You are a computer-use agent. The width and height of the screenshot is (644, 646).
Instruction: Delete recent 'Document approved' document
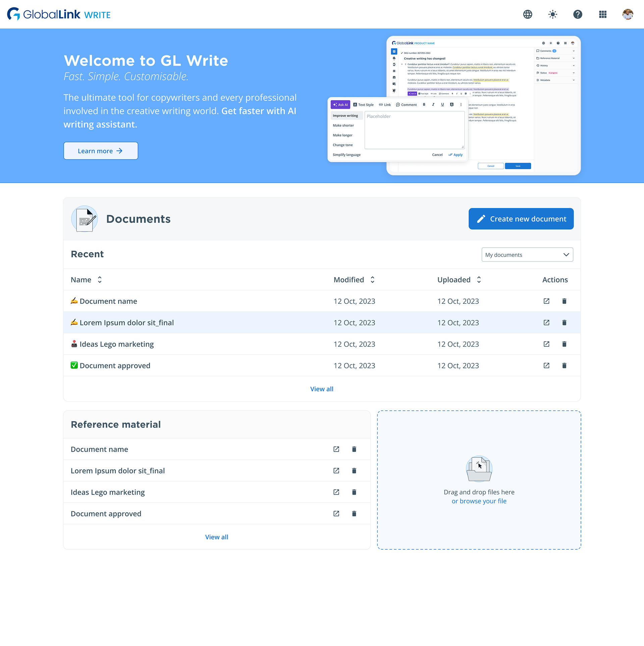click(564, 365)
